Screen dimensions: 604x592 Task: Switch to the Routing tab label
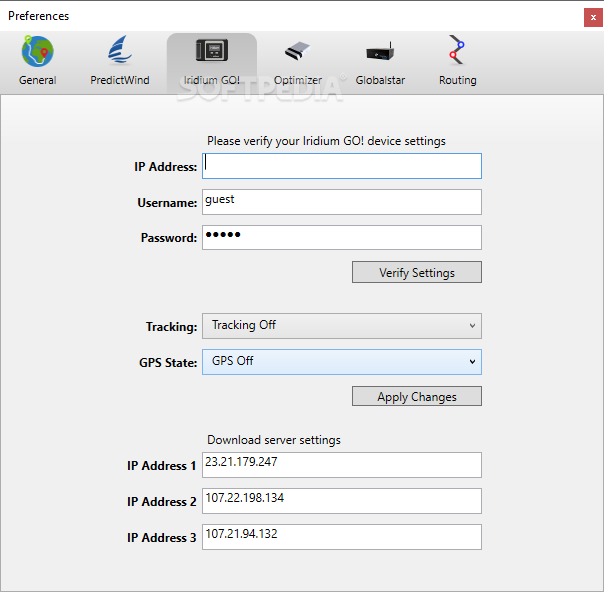458,80
